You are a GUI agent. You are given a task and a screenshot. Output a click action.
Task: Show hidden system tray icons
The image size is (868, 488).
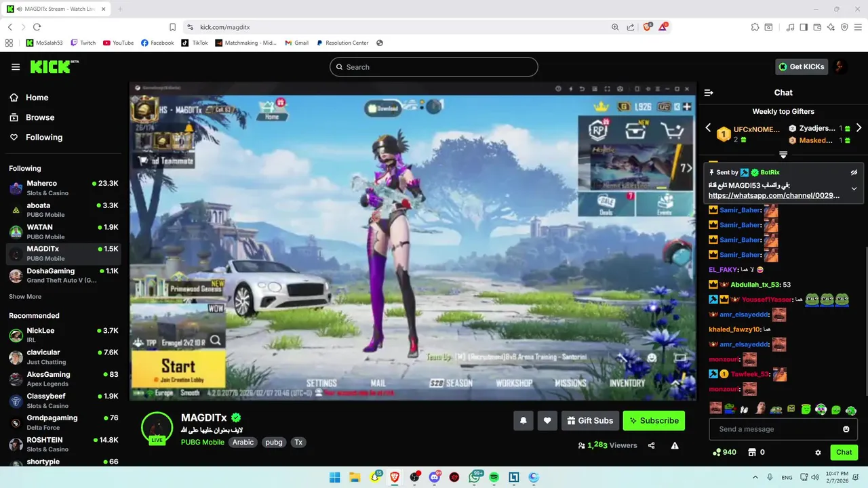(755, 477)
